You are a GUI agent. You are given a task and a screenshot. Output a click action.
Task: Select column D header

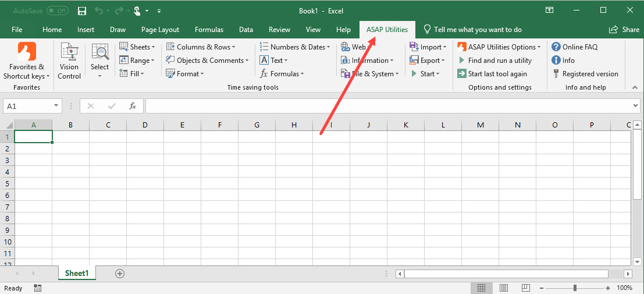[x=145, y=125]
